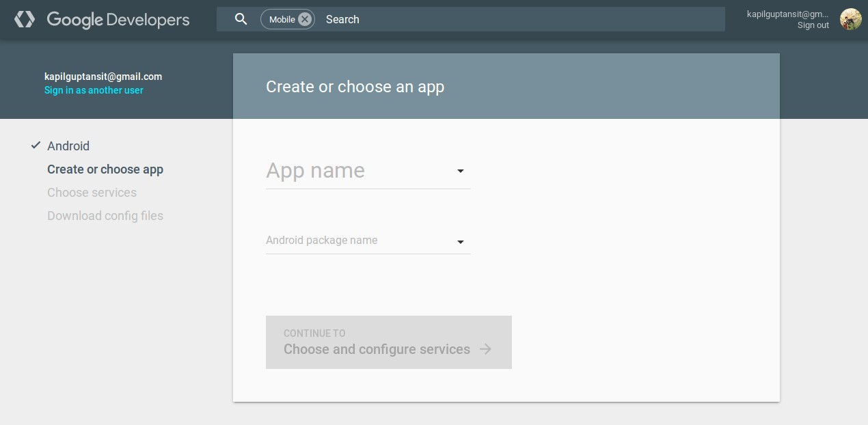
Task: Click the search magnifier icon
Action: click(x=241, y=19)
